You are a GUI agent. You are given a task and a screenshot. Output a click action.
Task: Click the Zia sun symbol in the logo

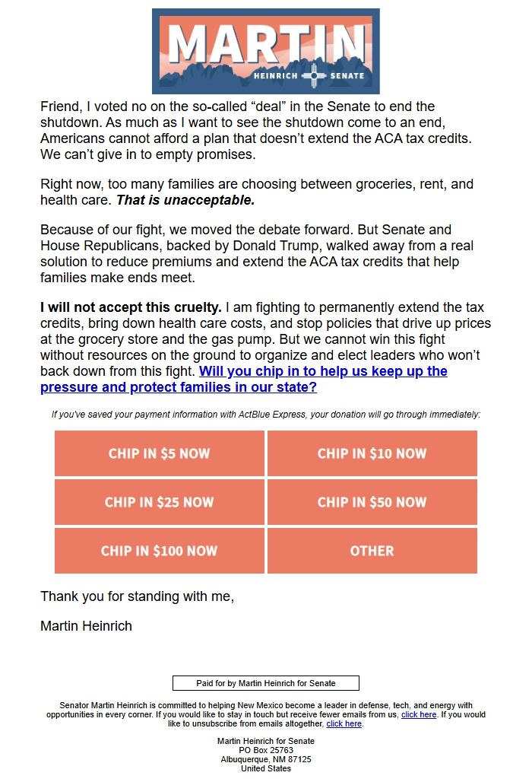click(312, 75)
